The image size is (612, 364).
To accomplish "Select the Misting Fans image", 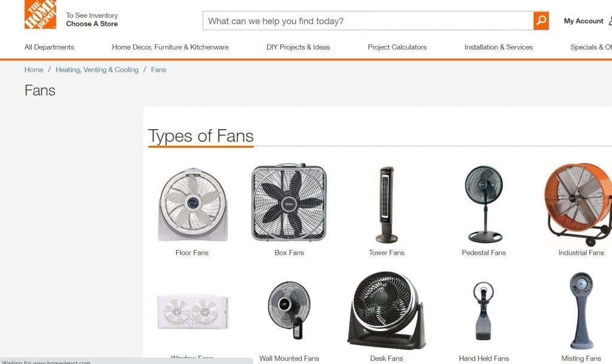I will tap(580, 311).
